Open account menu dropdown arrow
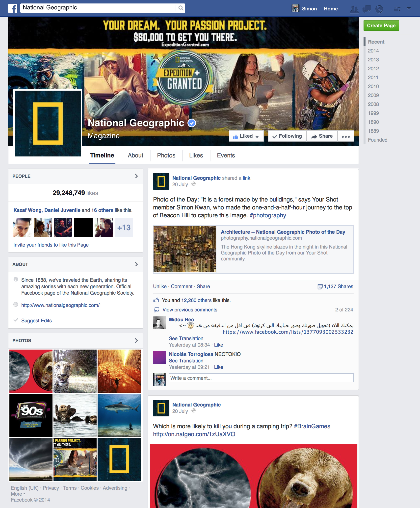The image size is (420, 508). click(409, 8)
